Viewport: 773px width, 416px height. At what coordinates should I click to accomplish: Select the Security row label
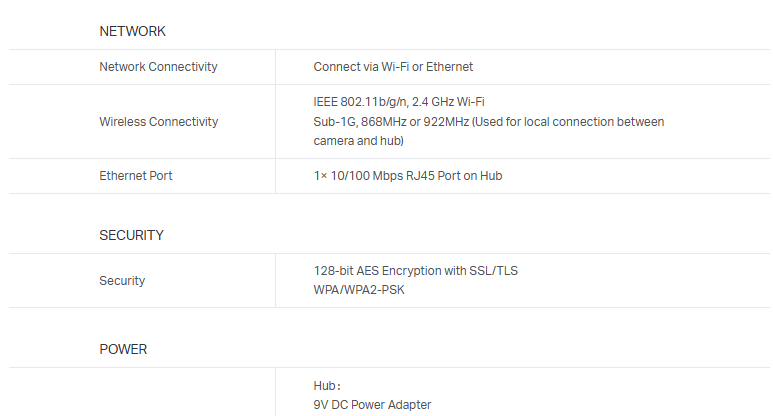[122, 281]
